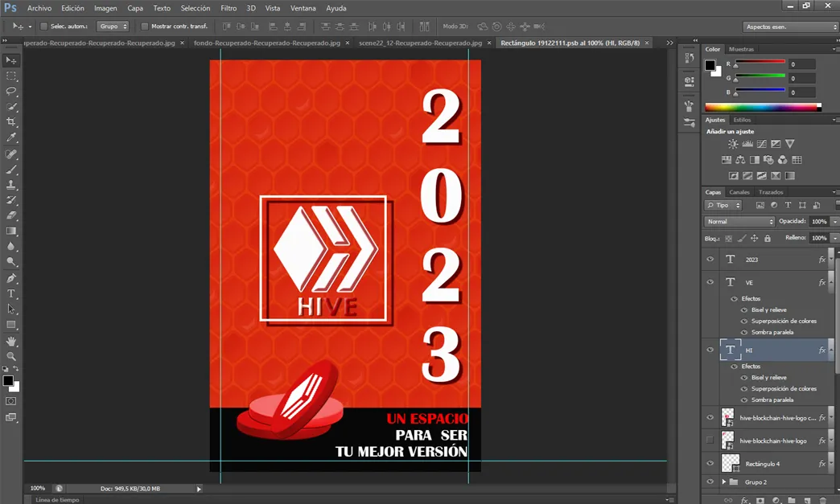Select the Eyedropper tool
840x504 pixels.
pos(11,137)
